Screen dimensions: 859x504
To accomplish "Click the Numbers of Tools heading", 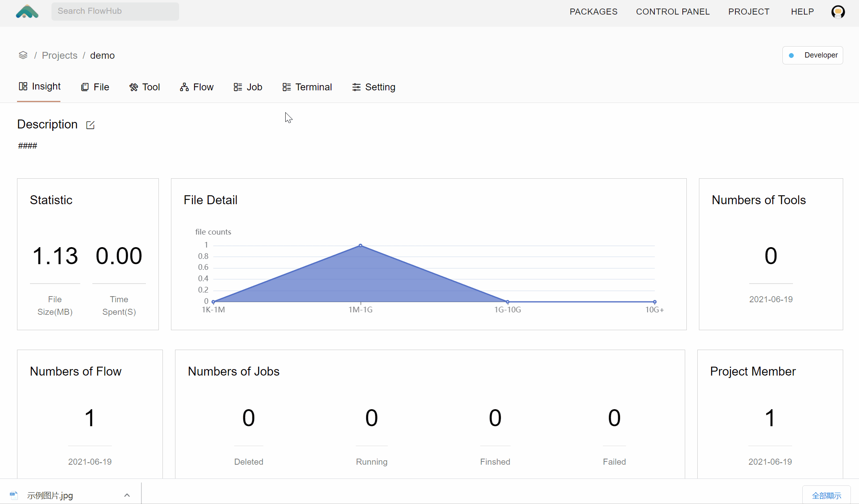I will [x=759, y=200].
